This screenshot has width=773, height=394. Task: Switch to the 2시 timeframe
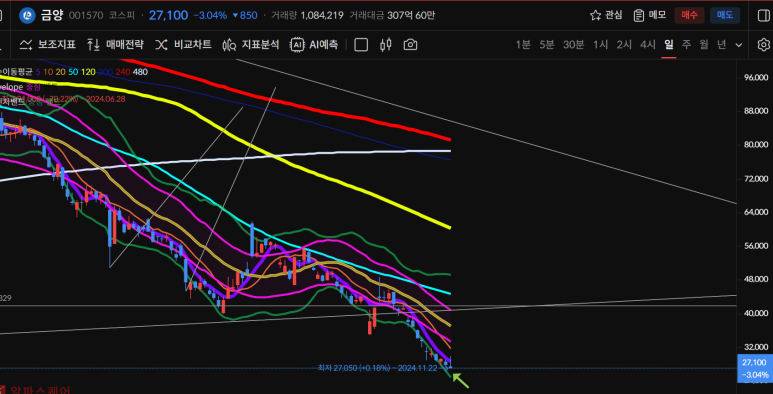tap(624, 45)
